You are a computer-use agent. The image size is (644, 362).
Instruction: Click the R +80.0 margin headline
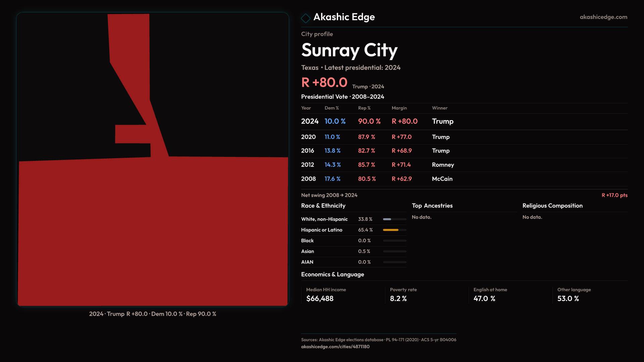[324, 82]
